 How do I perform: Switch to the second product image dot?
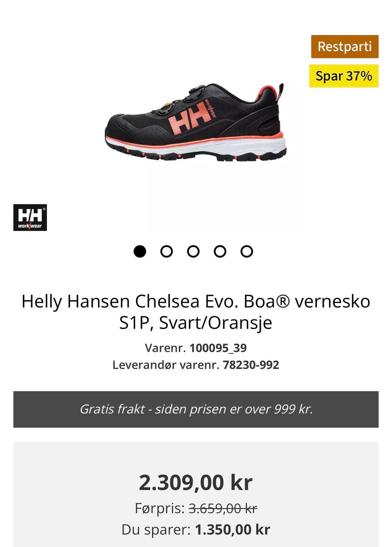pos(166,251)
